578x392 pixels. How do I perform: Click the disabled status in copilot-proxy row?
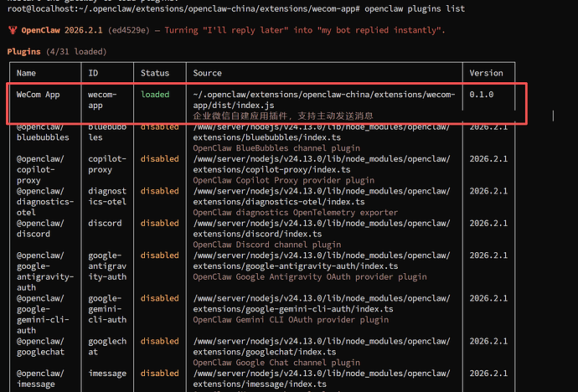point(160,159)
